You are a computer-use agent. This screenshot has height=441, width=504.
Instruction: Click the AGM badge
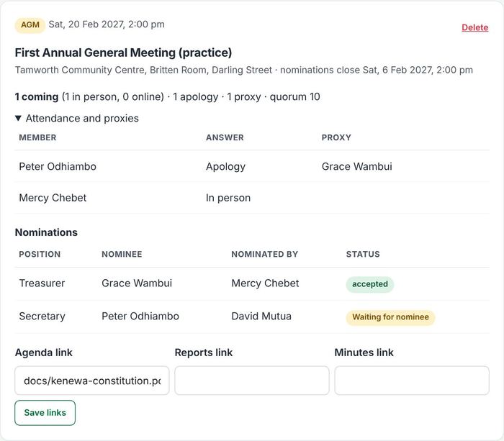tap(30, 24)
